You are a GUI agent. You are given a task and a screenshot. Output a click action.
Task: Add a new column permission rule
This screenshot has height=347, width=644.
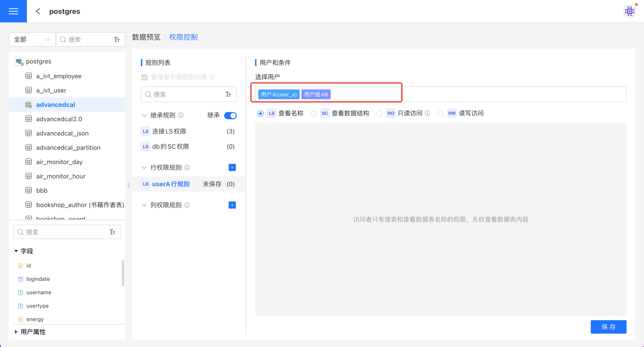click(232, 205)
